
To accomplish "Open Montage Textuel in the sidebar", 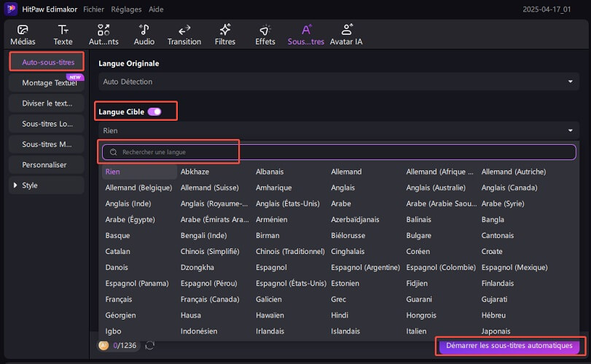I will [x=44, y=83].
